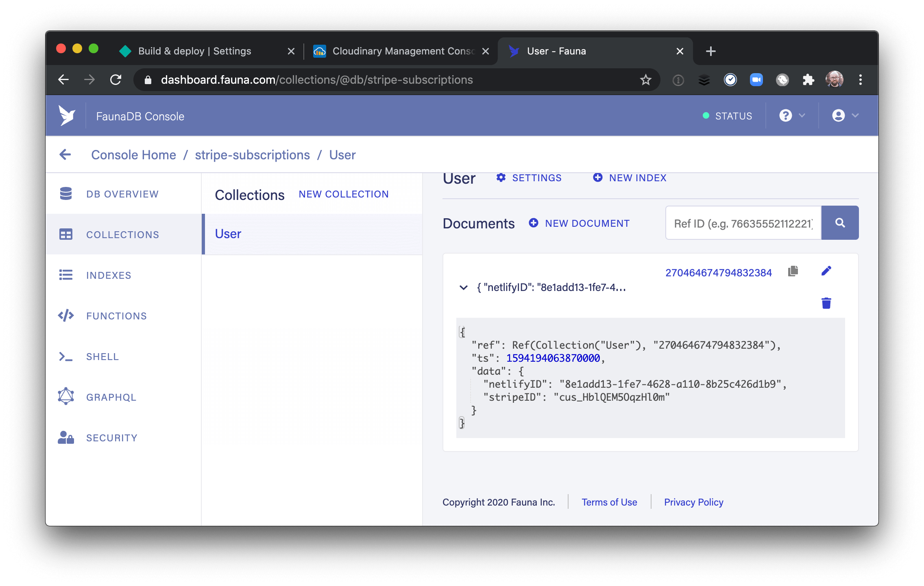Create a new collection via NEW COLLECTION
The width and height of the screenshot is (924, 586).
tap(343, 194)
